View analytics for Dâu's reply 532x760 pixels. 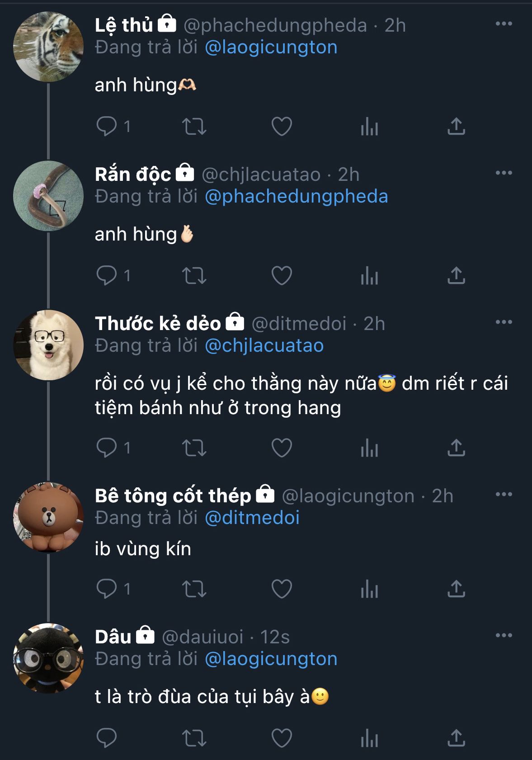click(369, 738)
